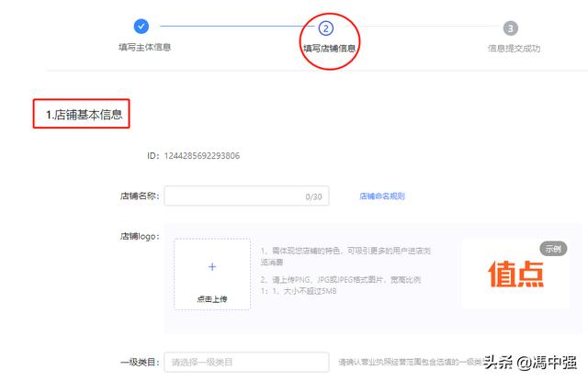The height and width of the screenshot is (381, 588).
Task: Click logo tip about 店铺的特色
Action: 345,256
